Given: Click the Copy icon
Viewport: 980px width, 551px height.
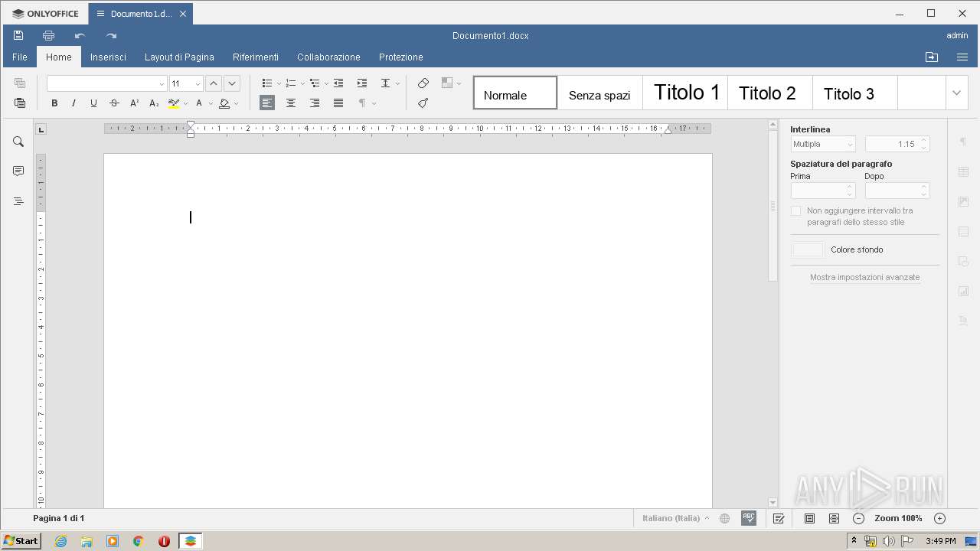Looking at the screenshot, I should click(20, 83).
